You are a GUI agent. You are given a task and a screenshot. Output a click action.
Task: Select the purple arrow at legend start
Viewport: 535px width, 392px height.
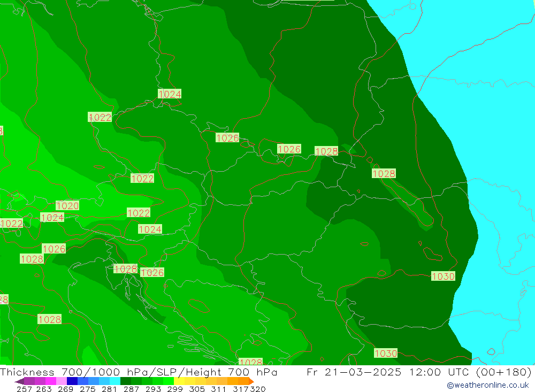coord(19,381)
